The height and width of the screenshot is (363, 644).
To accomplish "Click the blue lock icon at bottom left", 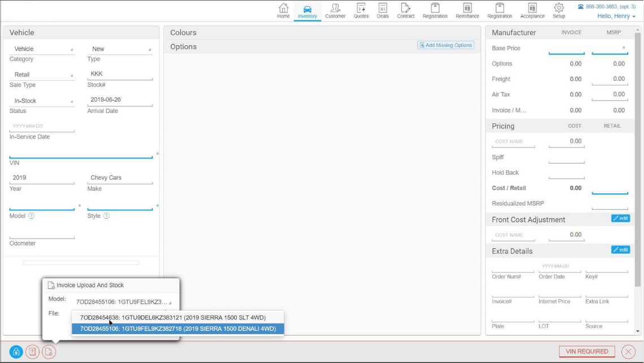I will coord(16,352).
